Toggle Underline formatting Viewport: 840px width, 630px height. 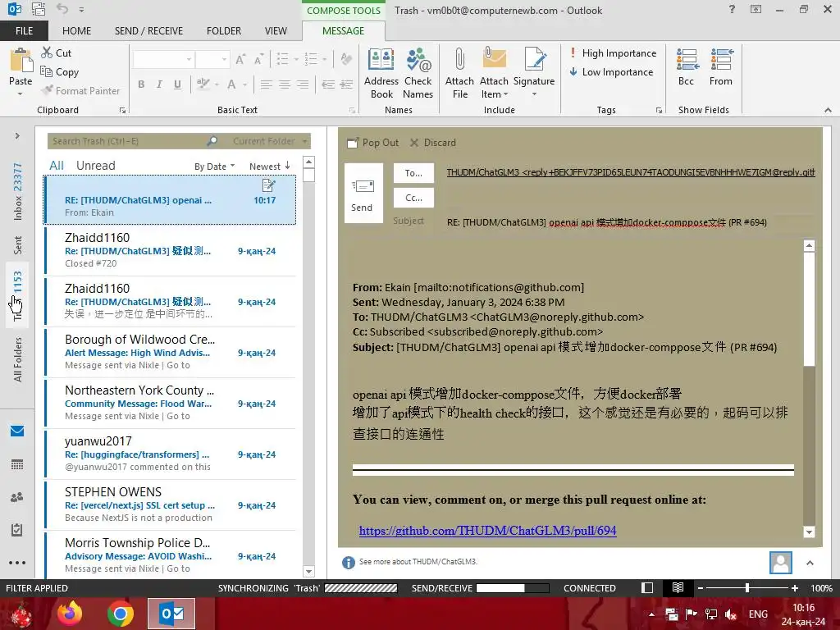click(177, 84)
